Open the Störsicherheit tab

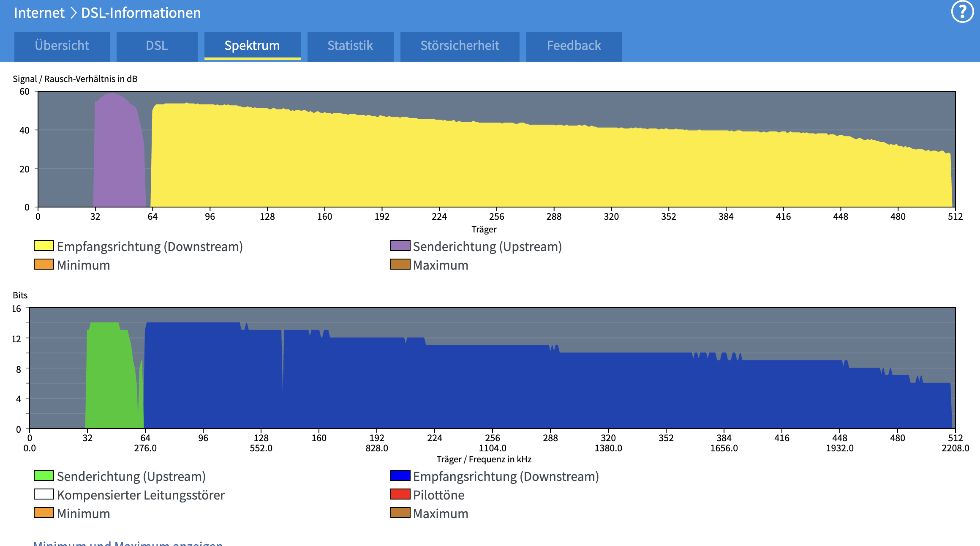click(x=460, y=46)
